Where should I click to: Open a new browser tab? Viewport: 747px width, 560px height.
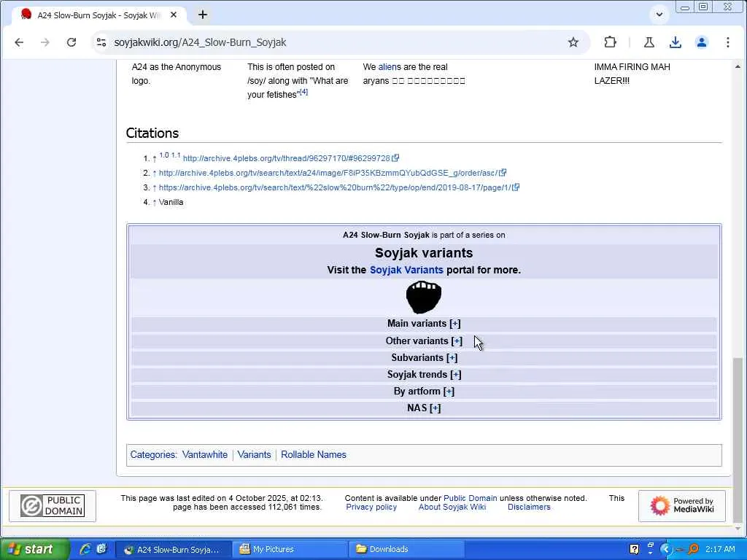click(203, 15)
